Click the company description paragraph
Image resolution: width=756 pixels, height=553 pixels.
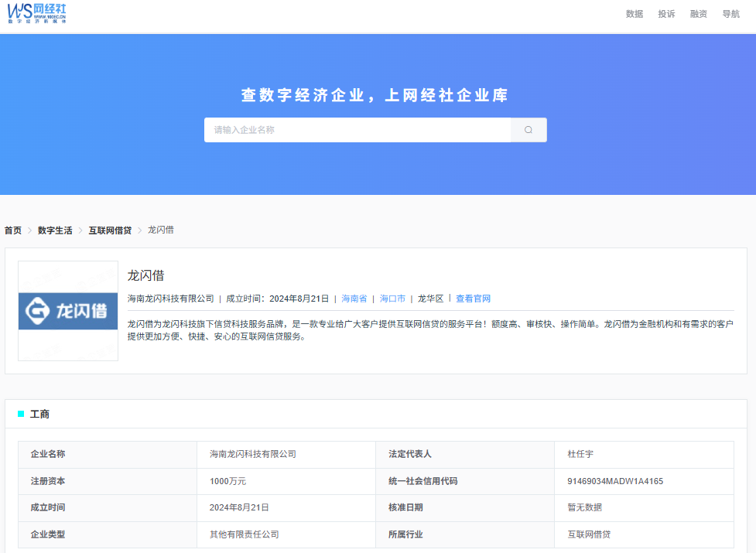coord(430,330)
